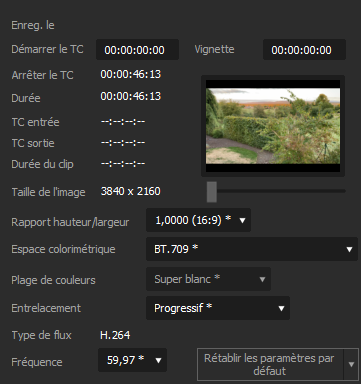Click the arrow beside Progressif

[x=281, y=308]
